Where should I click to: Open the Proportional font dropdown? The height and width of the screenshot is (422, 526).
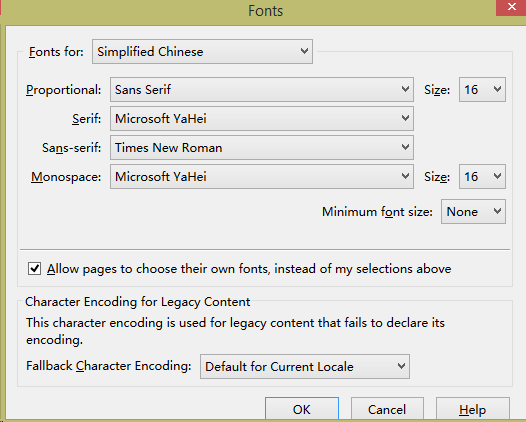click(262, 90)
